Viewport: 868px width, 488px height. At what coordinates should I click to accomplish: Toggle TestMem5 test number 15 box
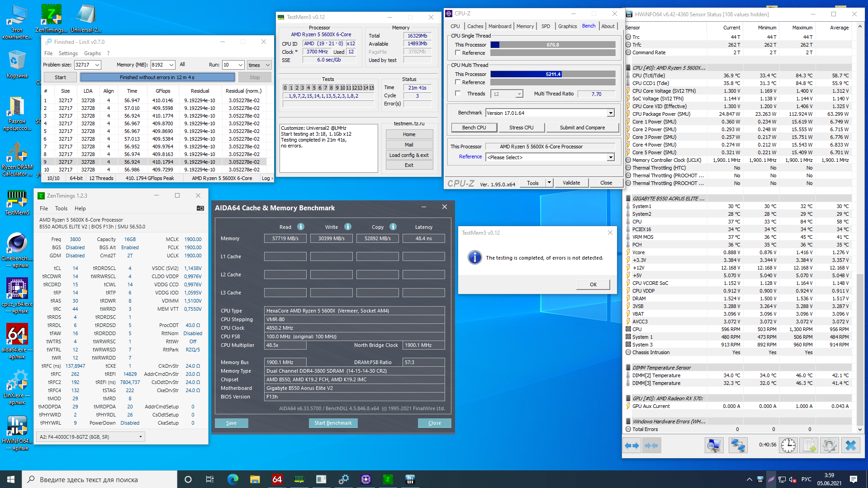[371, 88]
